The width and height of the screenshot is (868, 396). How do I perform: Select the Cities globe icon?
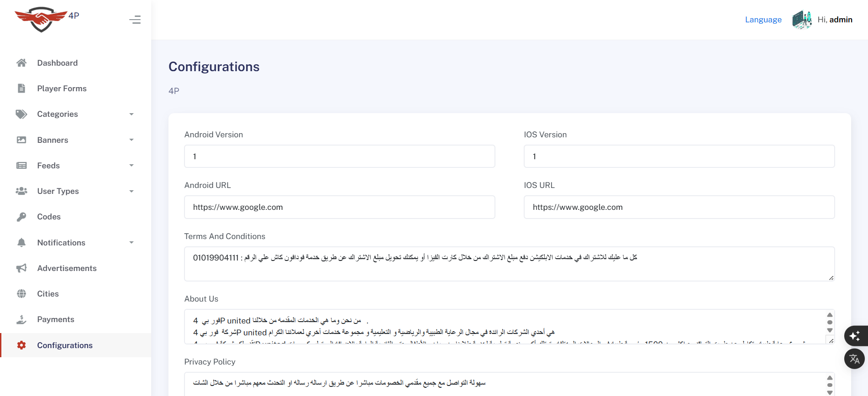21,293
